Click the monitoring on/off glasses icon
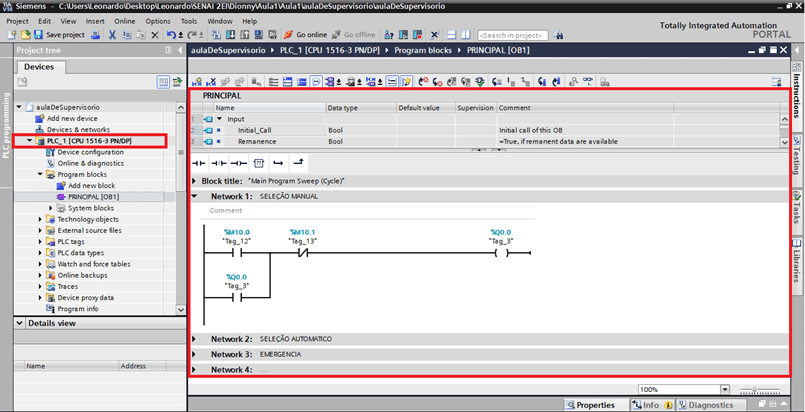Viewport: 805px width, 412px height. pyautogui.click(x=588, y=82)
